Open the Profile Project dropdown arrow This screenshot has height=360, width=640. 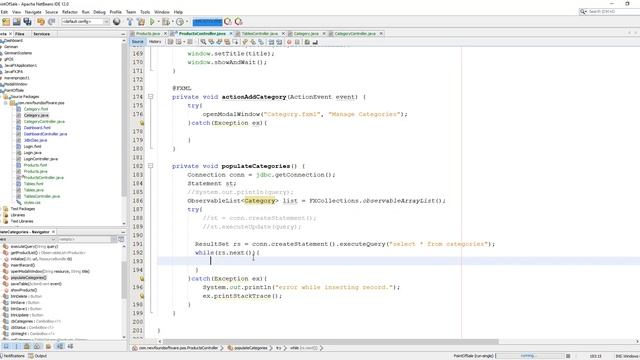pyautogui.click(x=187, y=22)
